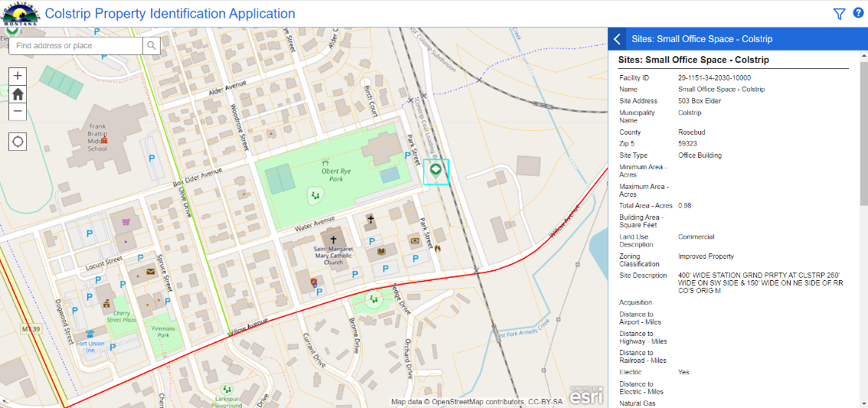
Task: Click the Fort Union Inn lodging icon
Action: [x=90, y=334]
